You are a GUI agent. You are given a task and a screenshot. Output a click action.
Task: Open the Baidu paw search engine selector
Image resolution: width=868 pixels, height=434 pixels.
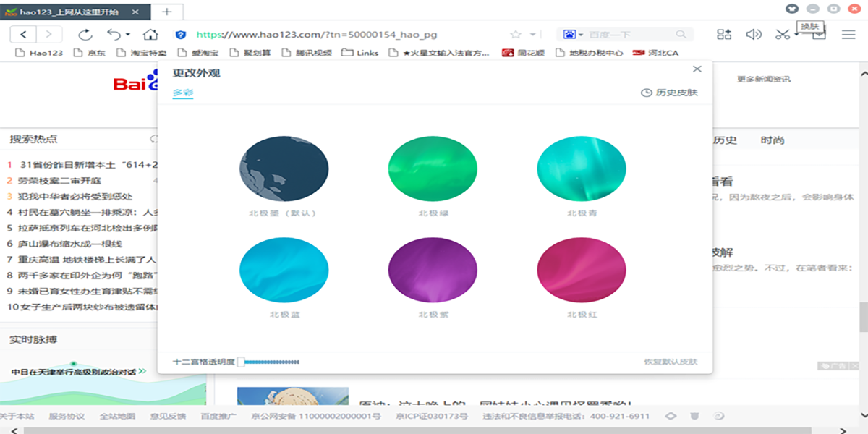click(x=572, y=34)
